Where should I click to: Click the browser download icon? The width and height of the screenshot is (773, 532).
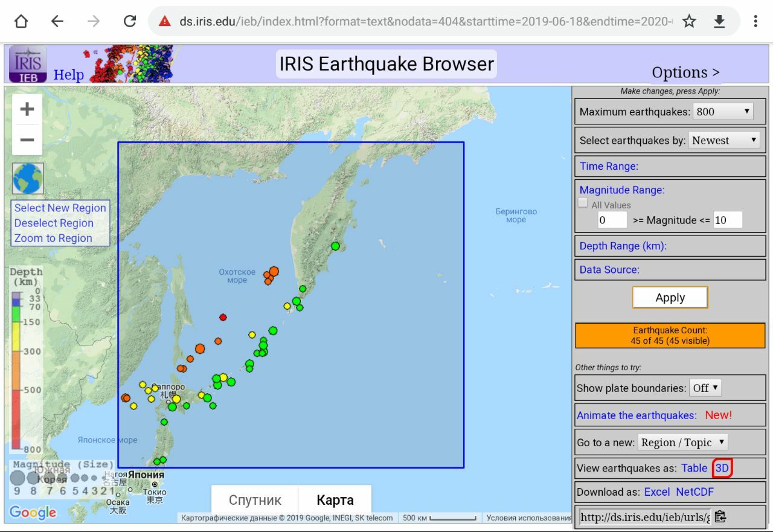tap(719, 22)
